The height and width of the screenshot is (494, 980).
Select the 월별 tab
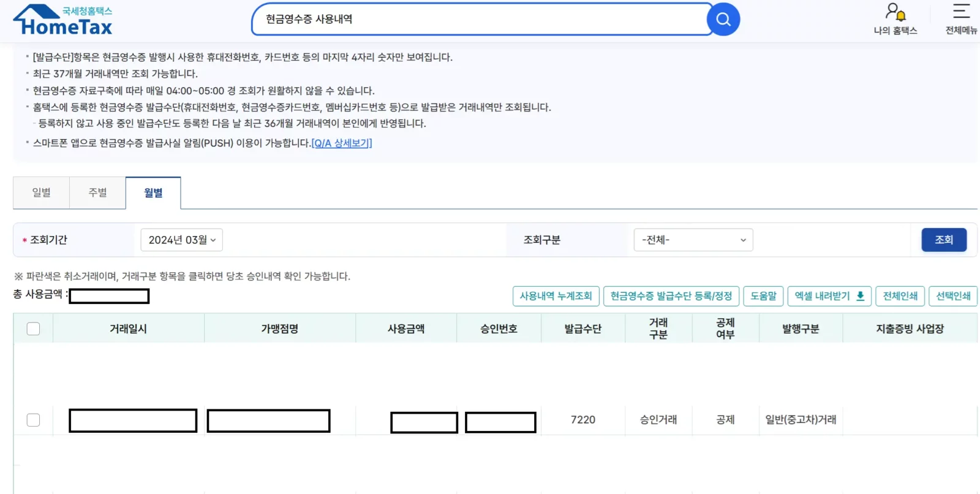click(153, 193)
